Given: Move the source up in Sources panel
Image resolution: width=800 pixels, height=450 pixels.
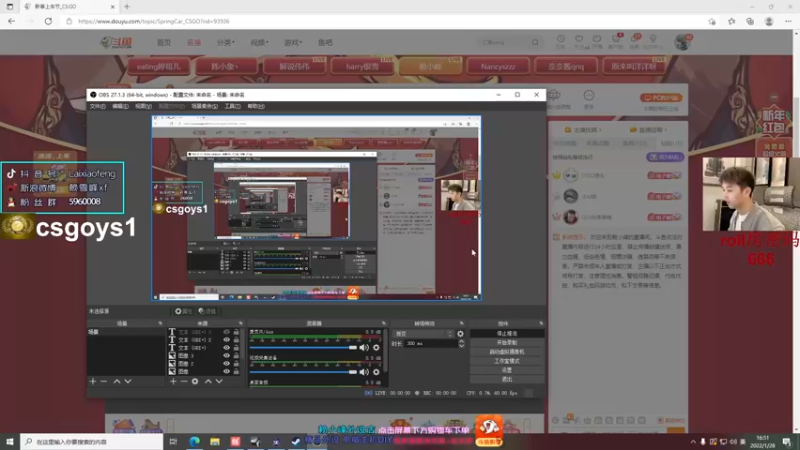Looking at the screenshot, I should (208, 381).
